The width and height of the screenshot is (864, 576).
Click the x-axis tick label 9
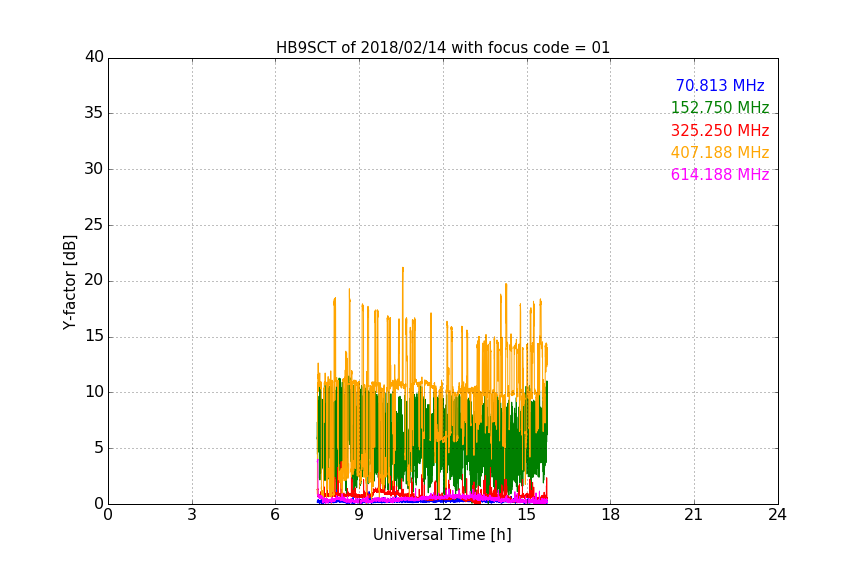click(x=359, y=515)
